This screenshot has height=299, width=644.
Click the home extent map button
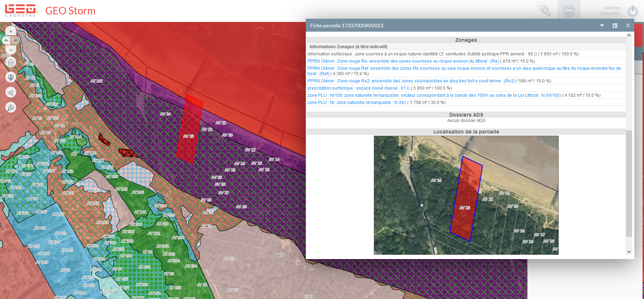pos(11,63)
